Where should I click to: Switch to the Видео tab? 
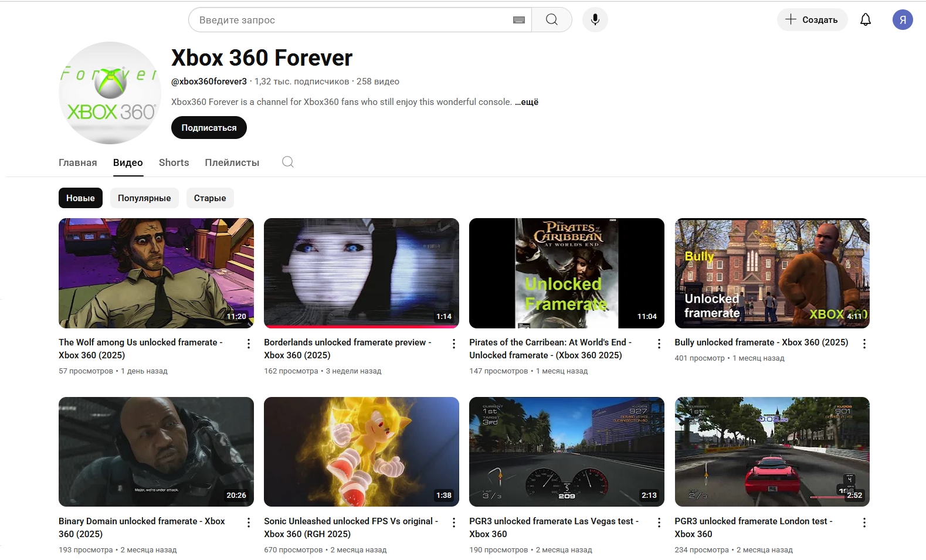point(128,162)
